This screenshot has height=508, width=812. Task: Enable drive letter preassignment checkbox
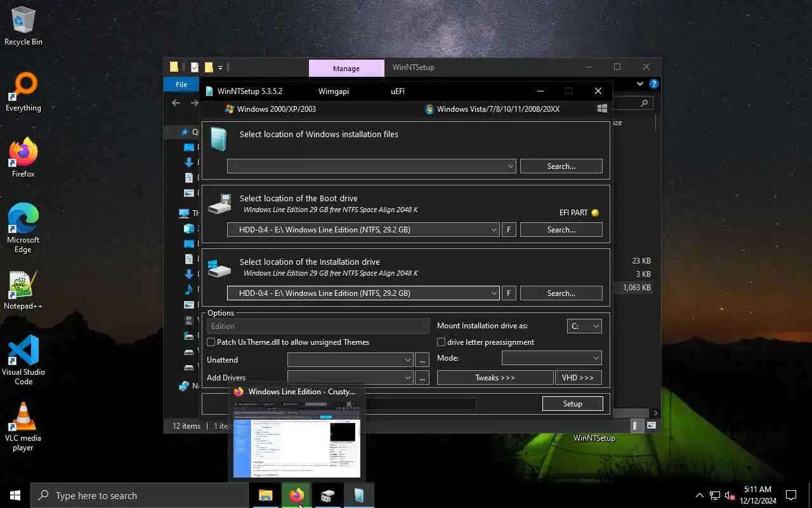pos(442,342)
